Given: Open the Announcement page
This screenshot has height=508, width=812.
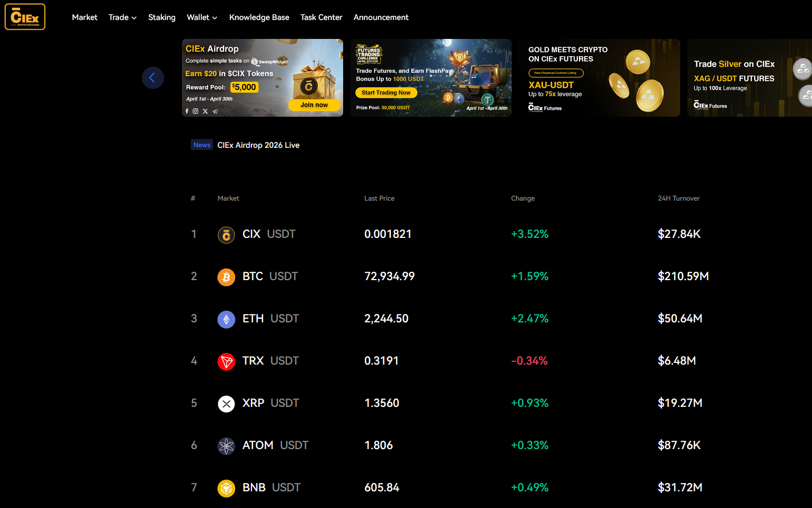Looking at the screenshot, I should click(381, 17).
